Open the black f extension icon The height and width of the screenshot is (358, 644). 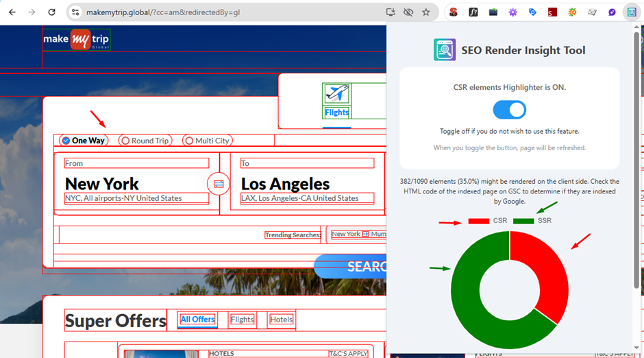pos(473,12)
